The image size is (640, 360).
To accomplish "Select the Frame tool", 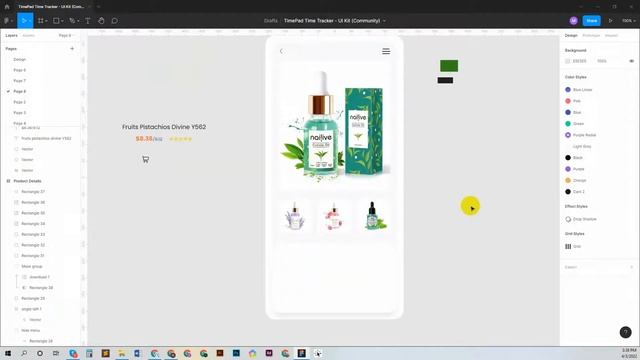I will [41, 20].
